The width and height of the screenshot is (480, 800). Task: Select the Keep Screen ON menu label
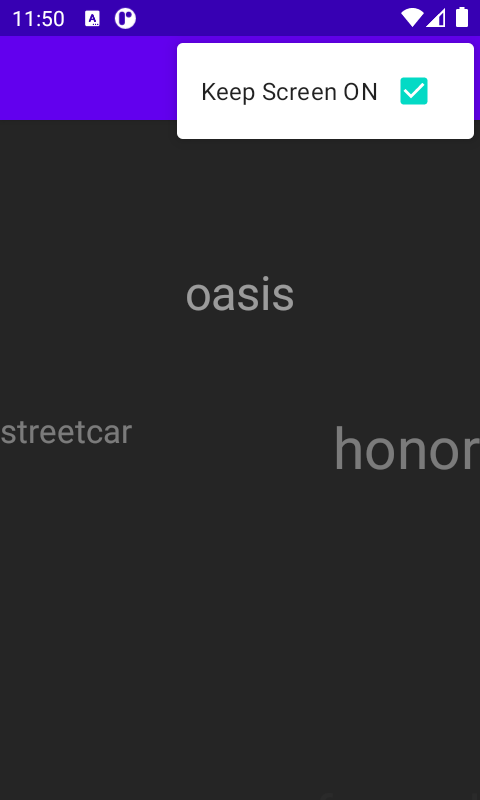289,92
